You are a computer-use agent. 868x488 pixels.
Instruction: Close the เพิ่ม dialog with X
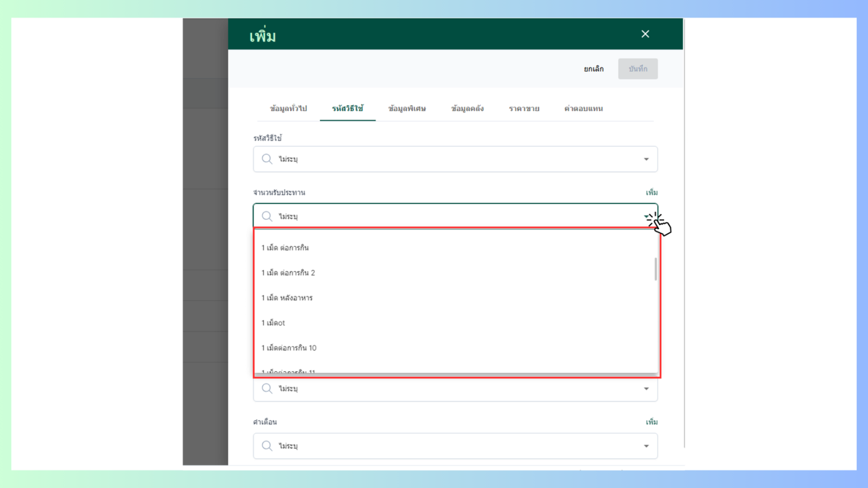point(645,34)
